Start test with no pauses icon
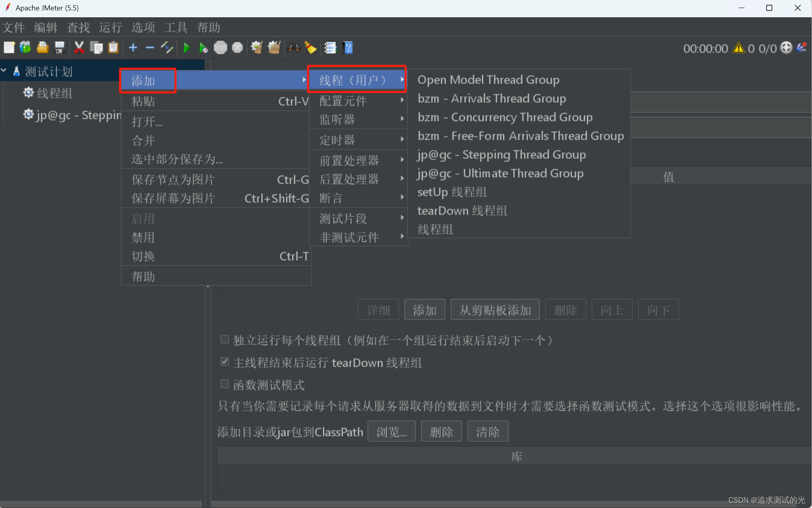 pos(204,48)
